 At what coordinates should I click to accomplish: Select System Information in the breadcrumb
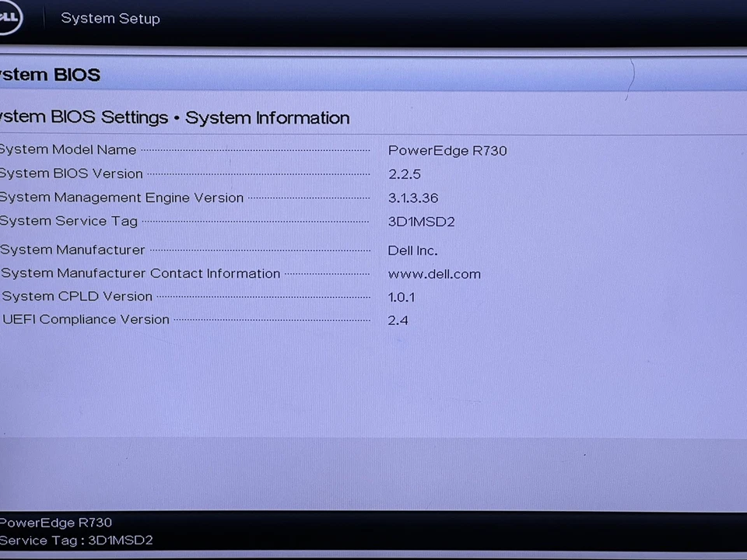(267, 117)
